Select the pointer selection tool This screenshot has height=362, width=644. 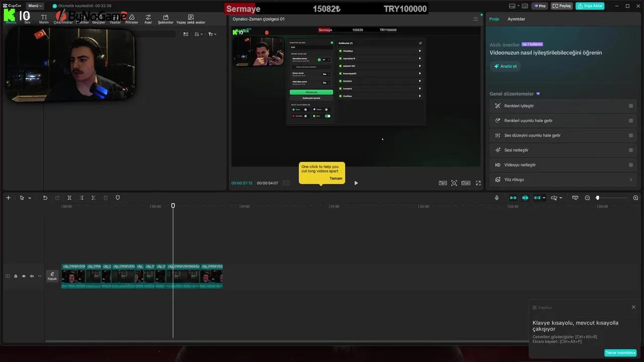[22, 198]
